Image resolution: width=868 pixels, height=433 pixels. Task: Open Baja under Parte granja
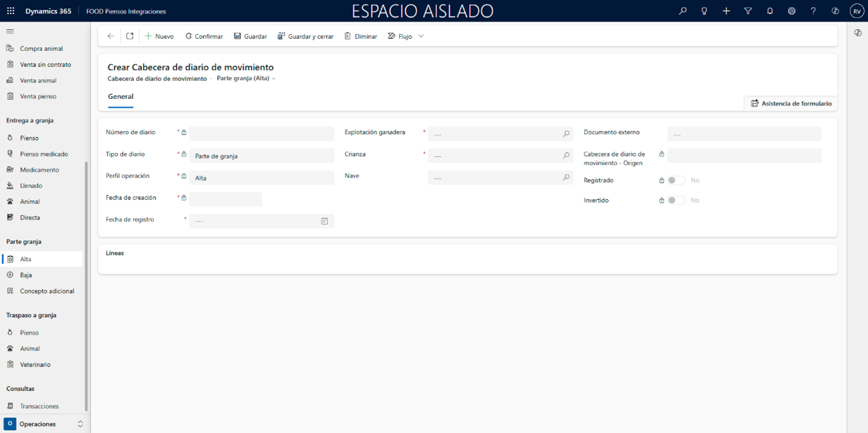26,275
